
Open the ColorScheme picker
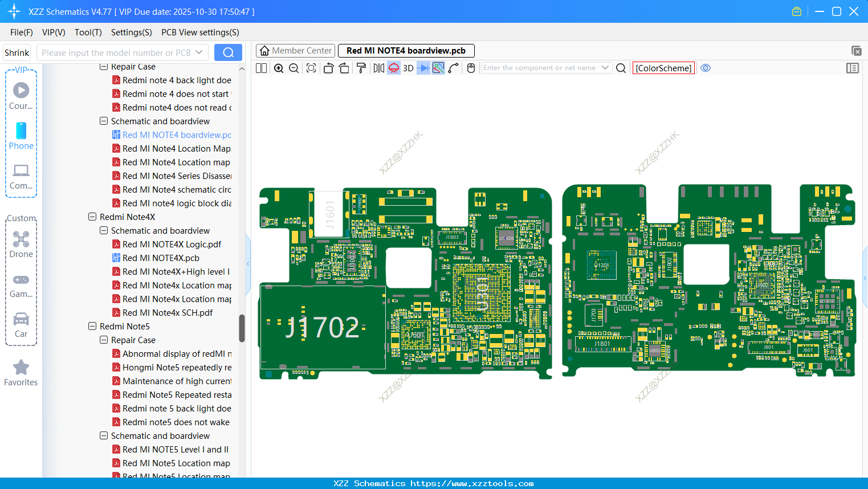pos(663,68)
